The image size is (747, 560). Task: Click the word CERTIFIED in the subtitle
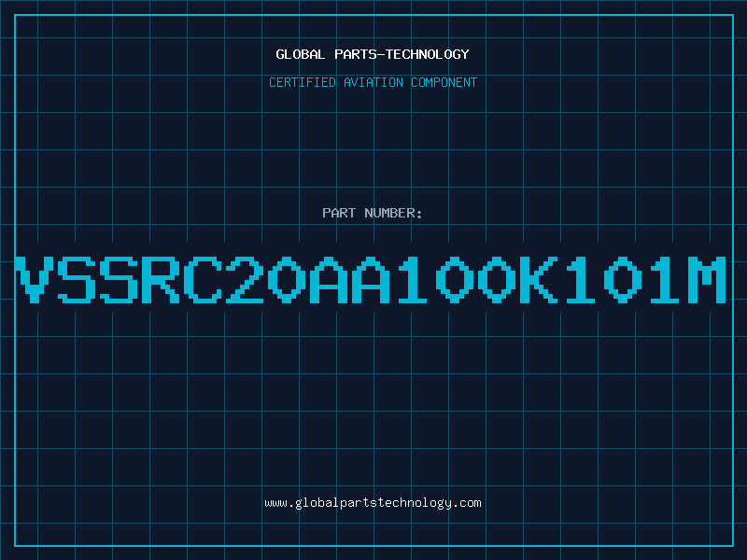(x=303, y=82)
